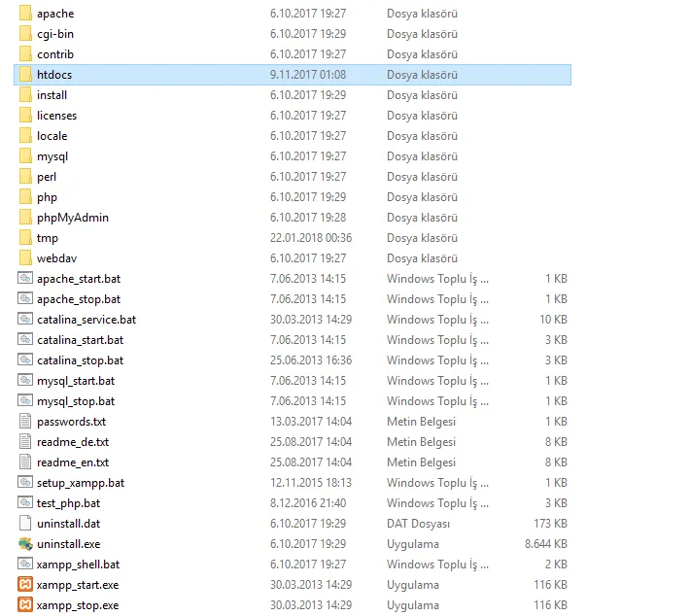The height and width of the screenshot is (616, 690).
Task: Click the apache folder name
Action: (x=55, y=14)
